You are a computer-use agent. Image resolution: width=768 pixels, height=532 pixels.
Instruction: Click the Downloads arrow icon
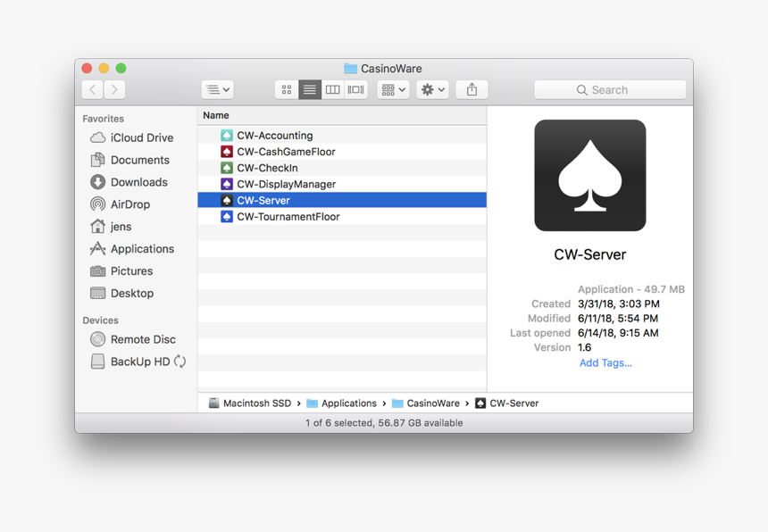tap(98, 182)
